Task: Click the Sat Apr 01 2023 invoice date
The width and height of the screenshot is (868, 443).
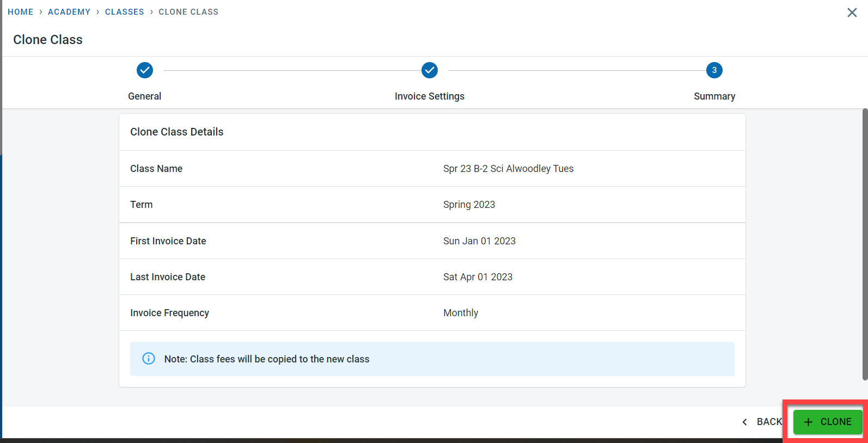Action: 478,277
